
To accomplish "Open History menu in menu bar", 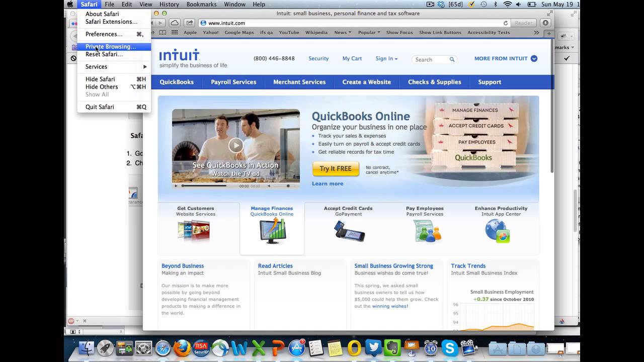I will coord(169,4).
